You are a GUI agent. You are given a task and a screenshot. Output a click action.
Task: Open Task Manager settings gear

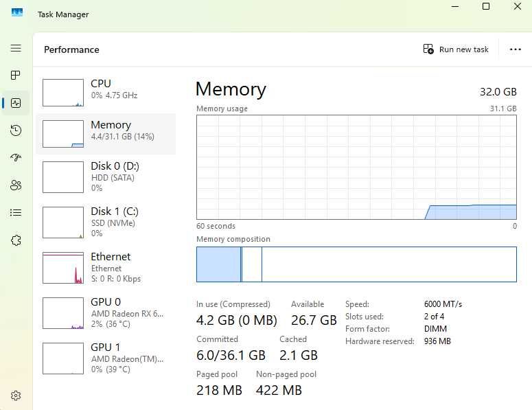tap(16, 396)
